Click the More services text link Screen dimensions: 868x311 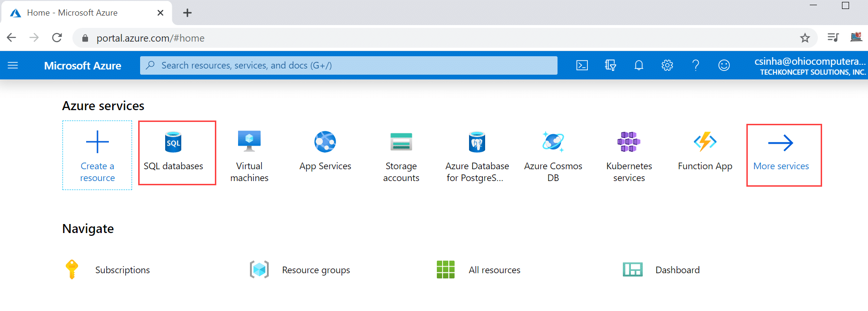(781, 166)
